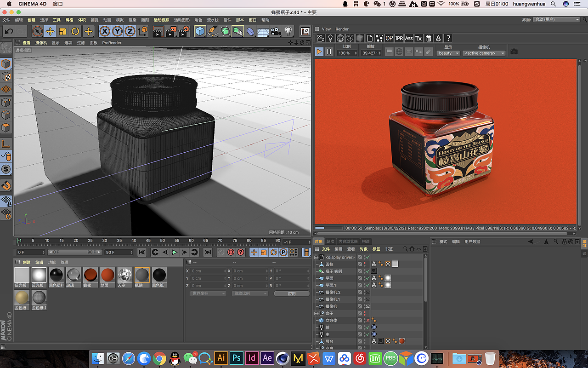Open the 用户数据 menu in attribute manager
Screen dimensions: 588x368
472,241
